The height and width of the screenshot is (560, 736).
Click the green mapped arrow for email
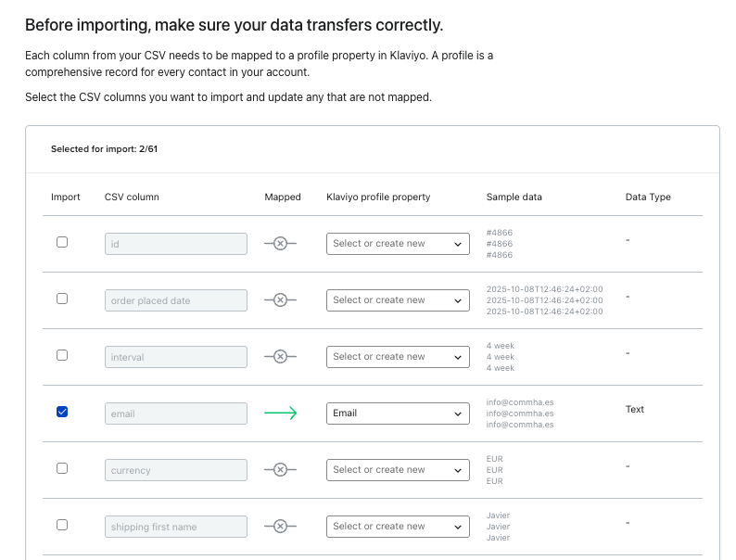click(280, 414)
